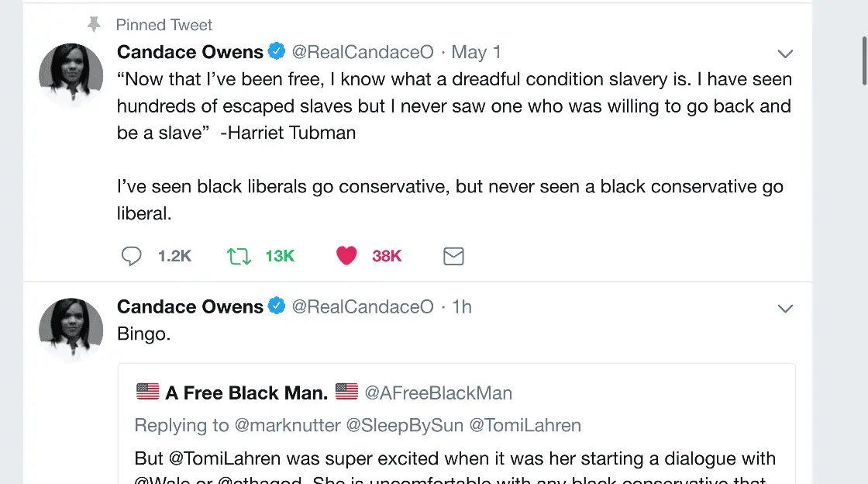Click Candace Owens name on pinned tweet
This screenshot has width=868, height=484.
point(190,52)
